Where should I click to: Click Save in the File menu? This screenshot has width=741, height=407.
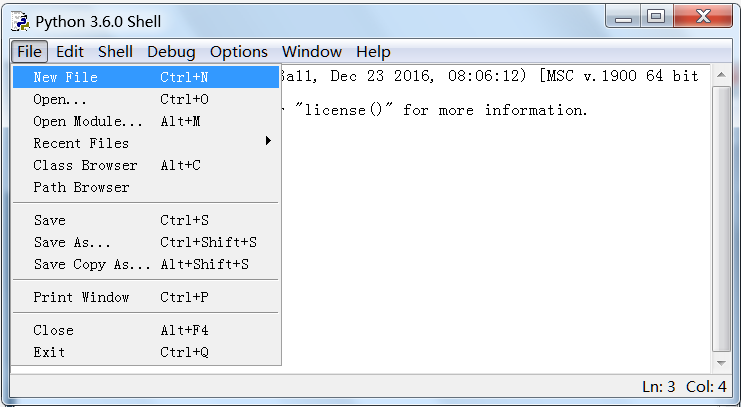(x=49, y=220)
